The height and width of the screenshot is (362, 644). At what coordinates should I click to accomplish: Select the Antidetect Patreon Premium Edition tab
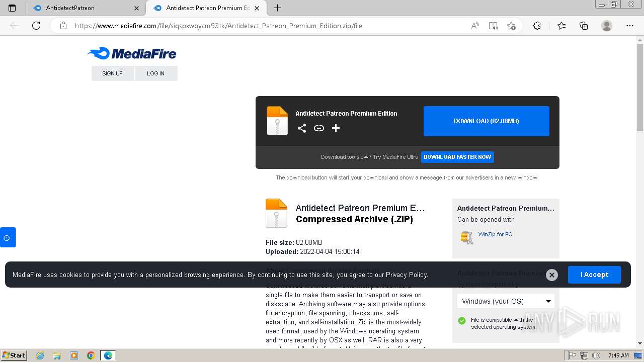coord(207,8)
